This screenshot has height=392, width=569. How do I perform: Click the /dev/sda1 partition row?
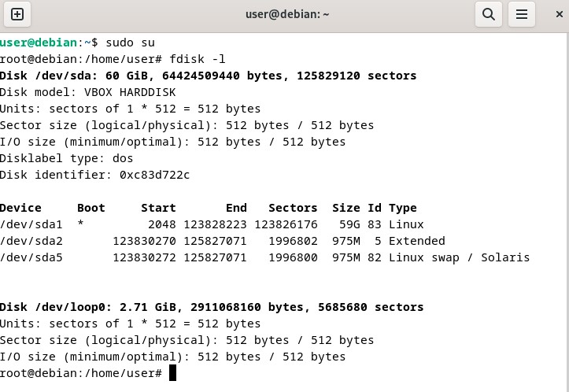coord(212,224)
